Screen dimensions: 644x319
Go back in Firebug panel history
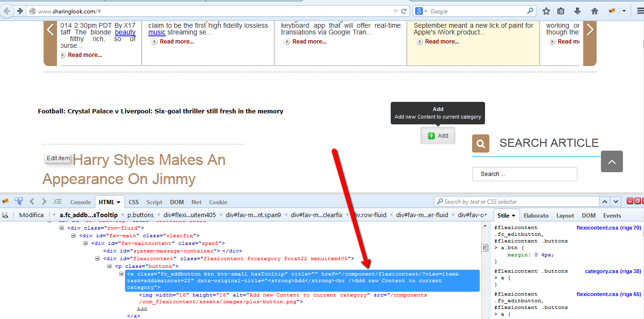tap(32, 201)
